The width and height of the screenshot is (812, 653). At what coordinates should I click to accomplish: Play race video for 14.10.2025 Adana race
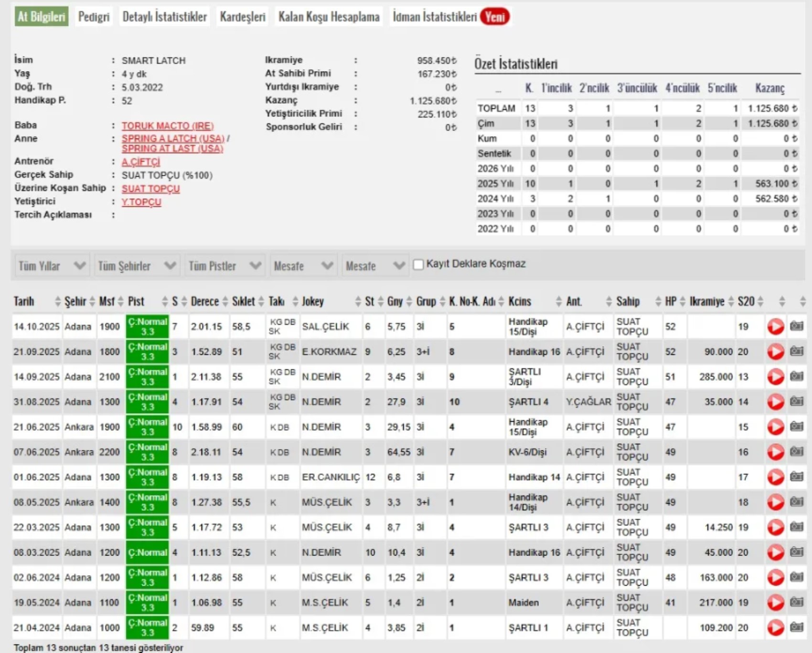775,327
